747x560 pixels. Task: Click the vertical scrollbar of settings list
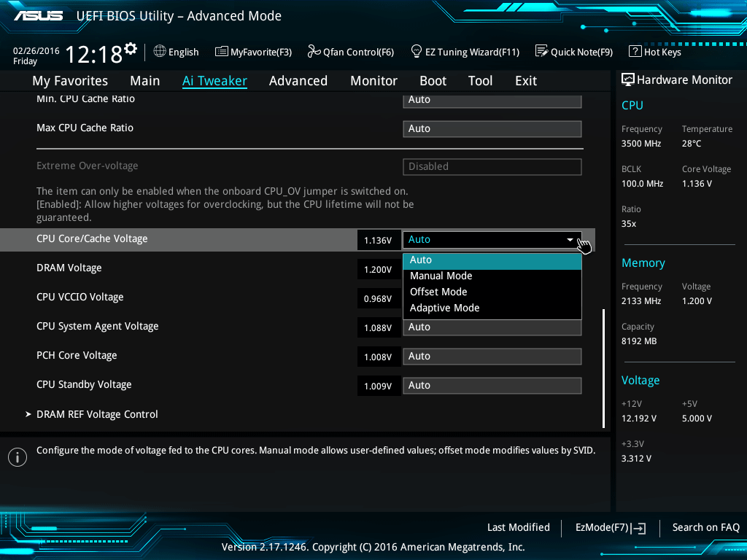[x=603, y=368]
